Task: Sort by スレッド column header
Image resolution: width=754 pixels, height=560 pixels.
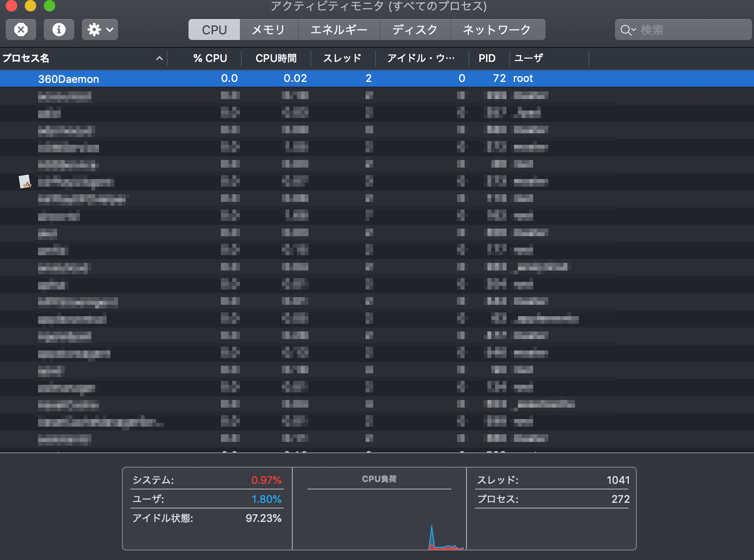Action: tap(342, 58)
